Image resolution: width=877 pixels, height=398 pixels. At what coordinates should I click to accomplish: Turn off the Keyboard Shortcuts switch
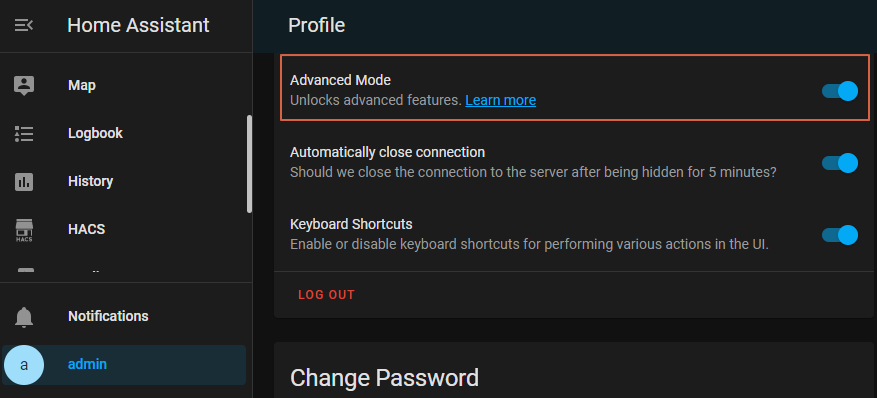pos(840,235)
